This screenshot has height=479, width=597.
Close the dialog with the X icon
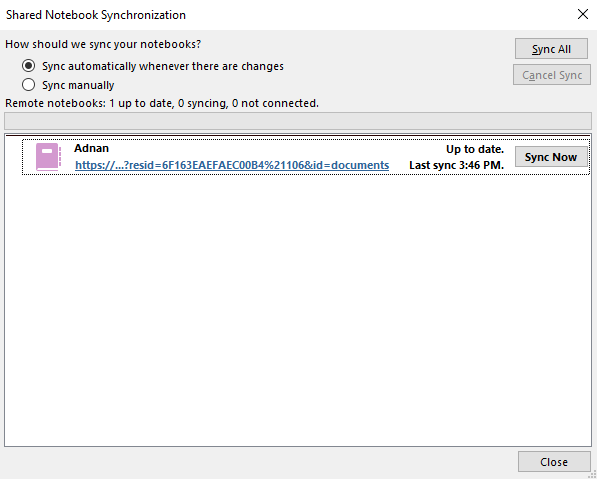(583, 14)
